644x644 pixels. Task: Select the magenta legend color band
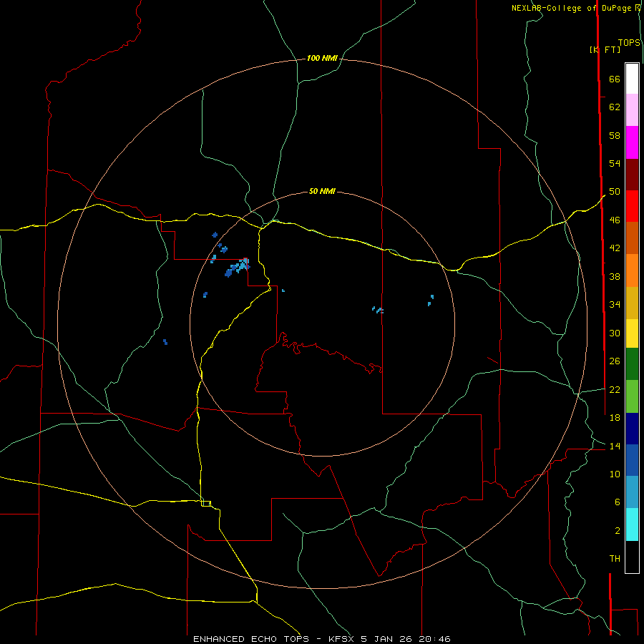632,142
